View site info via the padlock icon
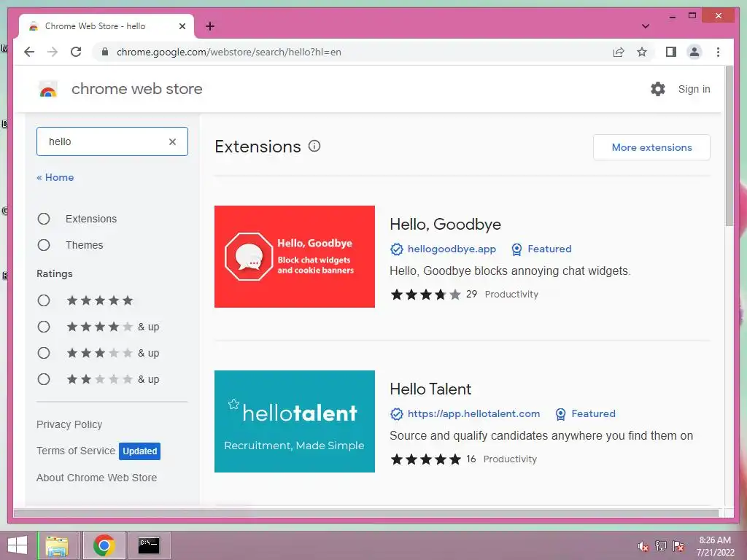747x560 pixels. click(105, 52)
